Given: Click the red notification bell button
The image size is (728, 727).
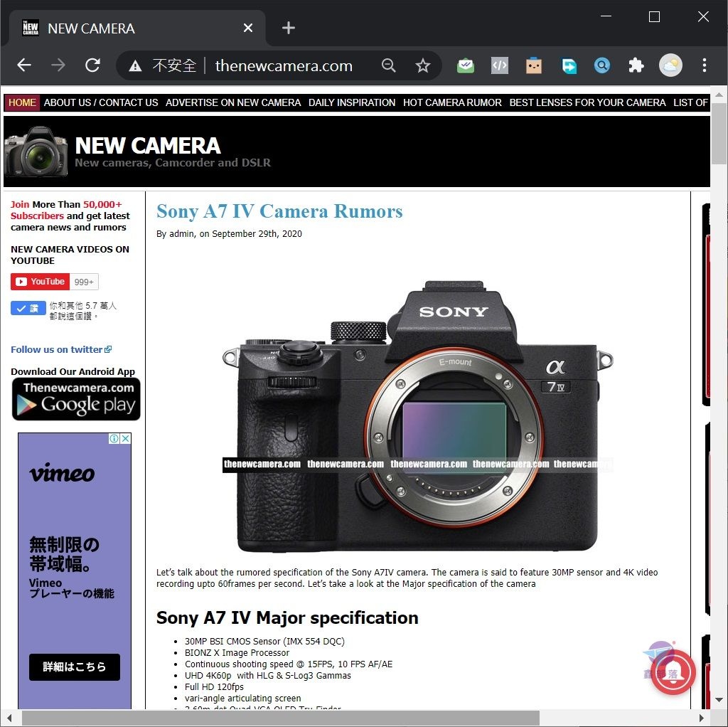Looking at the screenshot, I should [x=673, y=672].
